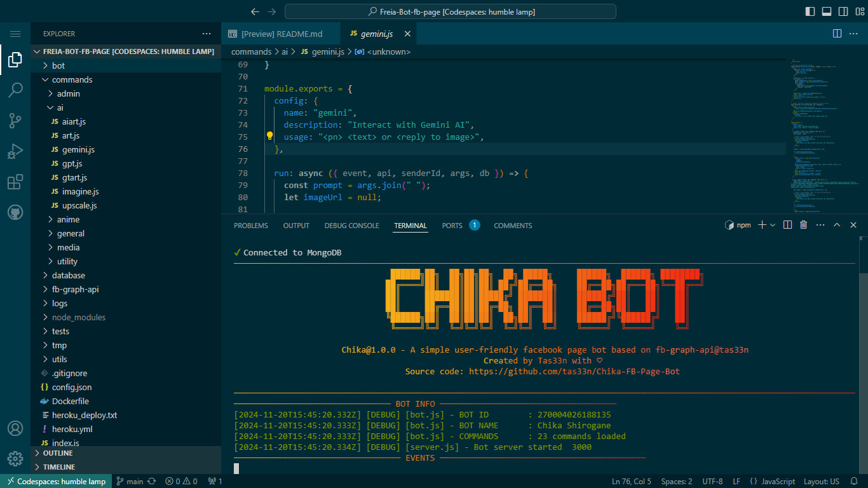Click the command center search field
Viewport: 868px width, 488px height.
click(450, 11)
